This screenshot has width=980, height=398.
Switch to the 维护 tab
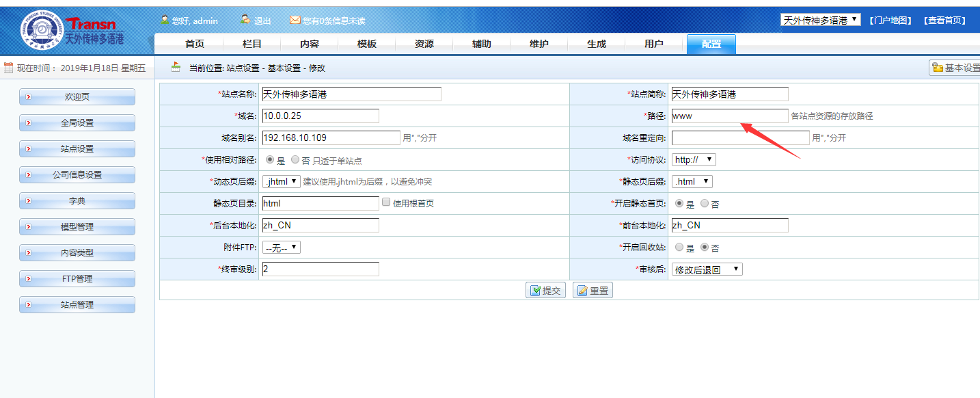point(539,44)
